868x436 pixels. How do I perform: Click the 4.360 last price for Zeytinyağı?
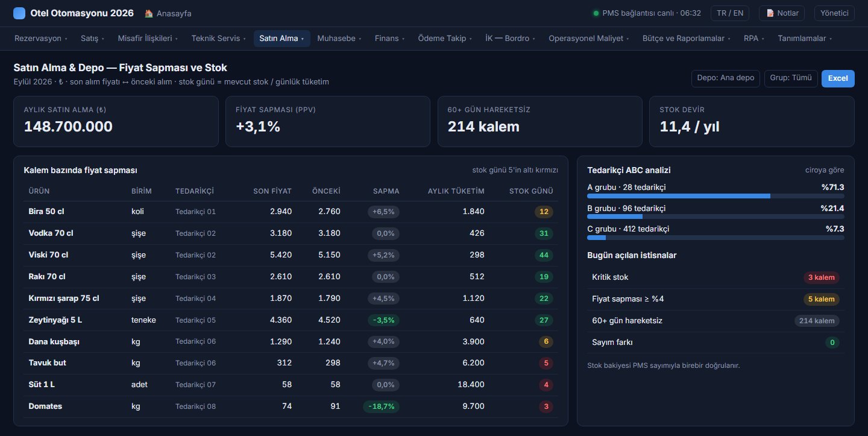point(281,320)
